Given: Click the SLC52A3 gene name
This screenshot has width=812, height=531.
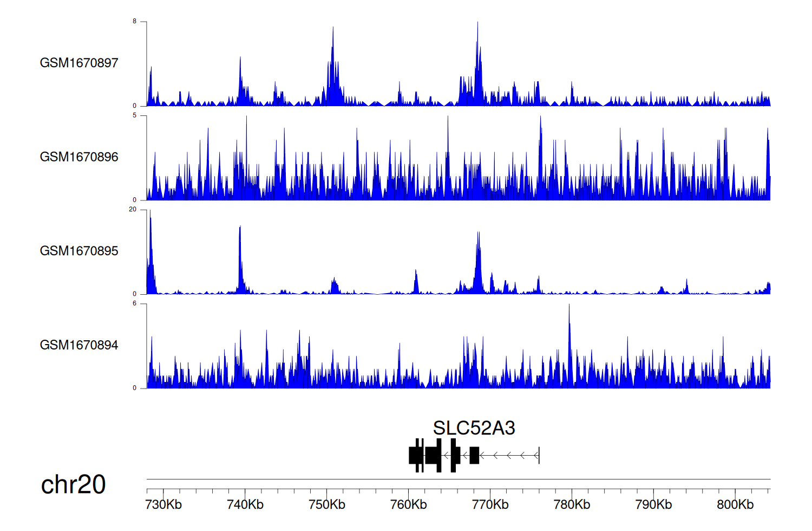Looking at the screenshot, I should click(474, 428).
